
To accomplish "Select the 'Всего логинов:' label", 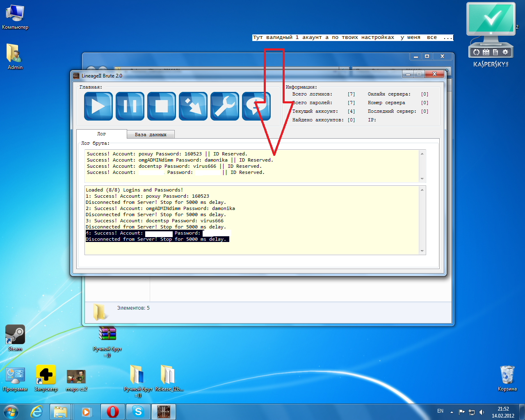I will [312, 94].
